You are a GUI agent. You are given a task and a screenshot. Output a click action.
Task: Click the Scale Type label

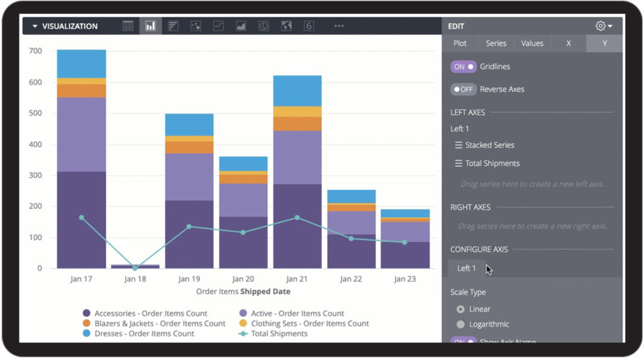point(468,292)
